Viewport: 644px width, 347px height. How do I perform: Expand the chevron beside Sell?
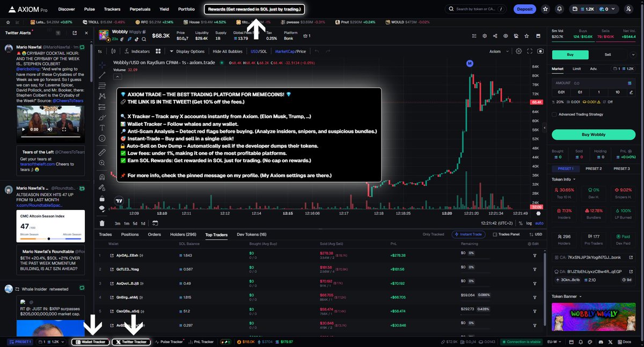634,54
